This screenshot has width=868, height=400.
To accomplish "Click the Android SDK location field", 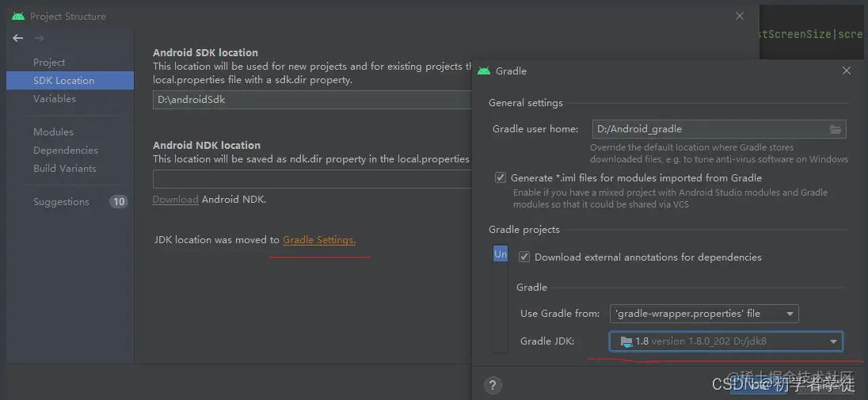I will (x=312, y=100).
